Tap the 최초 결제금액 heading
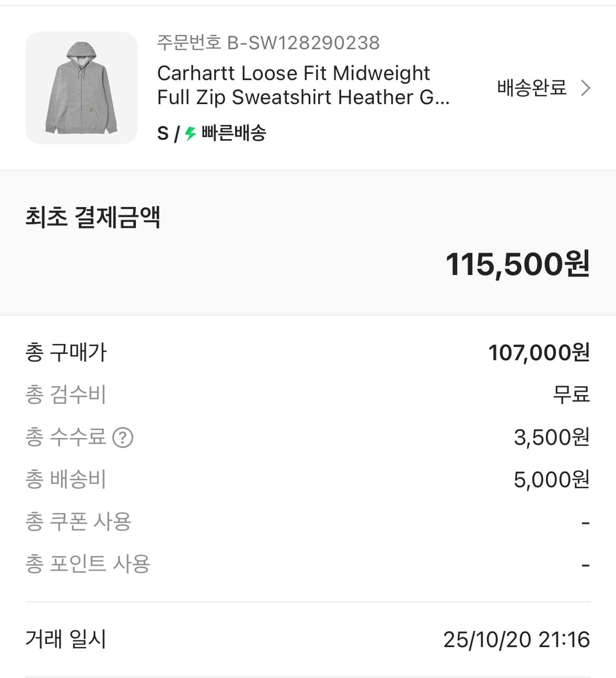This screenshot has height=678, width=616. click(x=93, y=217)
